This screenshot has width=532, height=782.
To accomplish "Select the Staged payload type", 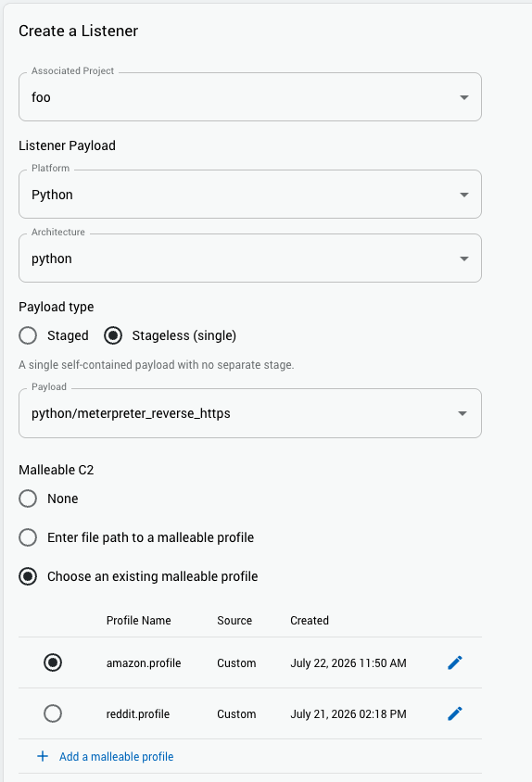I will (28, 335).
